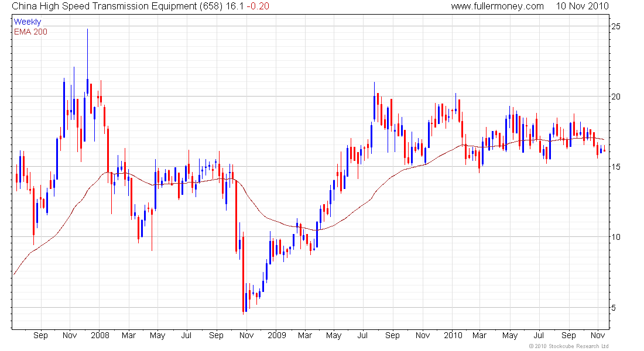Image resolution: width=644 pixels, height=351 pixels.
Task: Open the www.fullermoney.com link
Action: coord(497,6)
